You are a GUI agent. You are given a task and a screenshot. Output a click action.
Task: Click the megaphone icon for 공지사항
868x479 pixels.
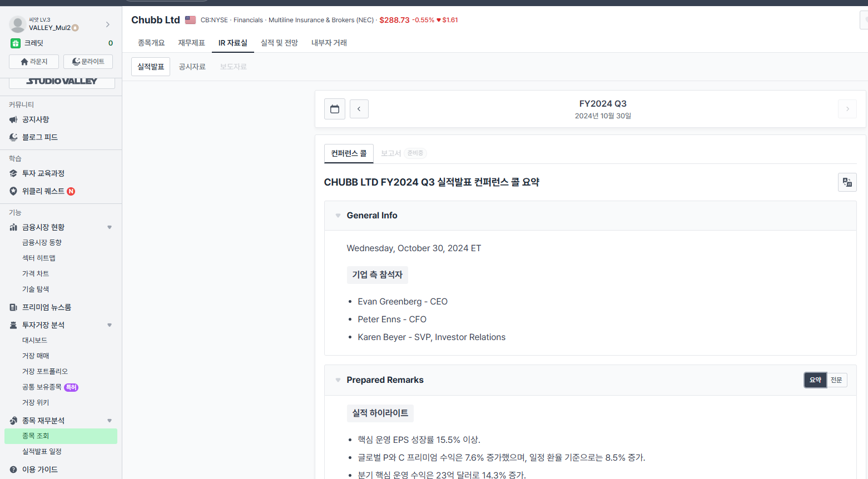point(13,119)
